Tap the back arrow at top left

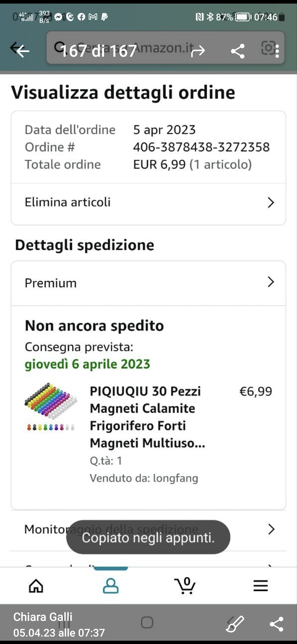22,51
